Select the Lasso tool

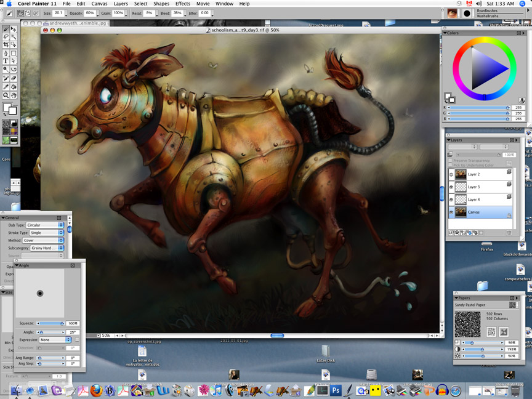[6, 37]
